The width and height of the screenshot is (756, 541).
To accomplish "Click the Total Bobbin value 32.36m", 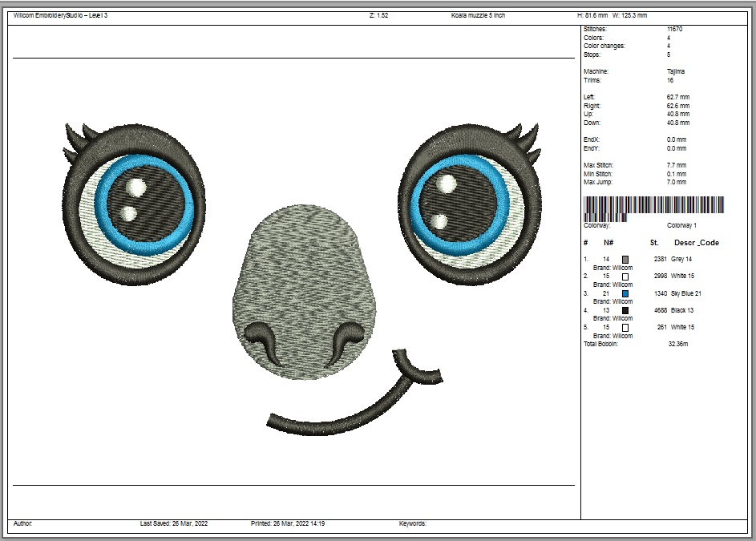I will click(677, 344).
